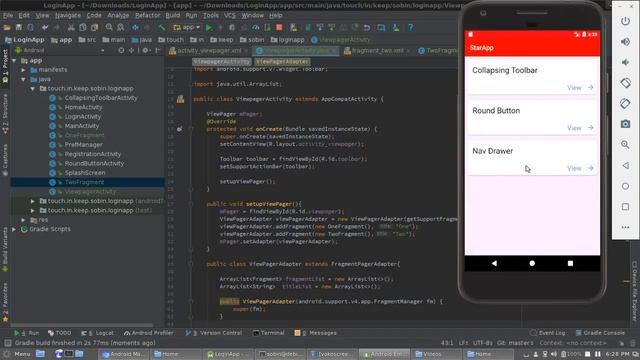The height and width of the screenshot is (360, 640).
Task: Click the emulator sidebar Overview square
Action: click(x=625, y=207)
